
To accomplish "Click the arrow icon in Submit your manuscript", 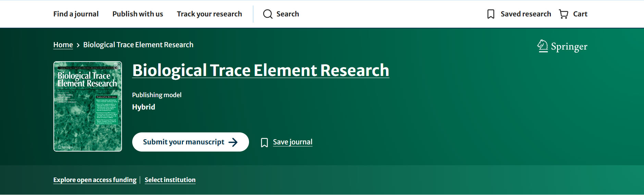I will [x=233, y=142].
